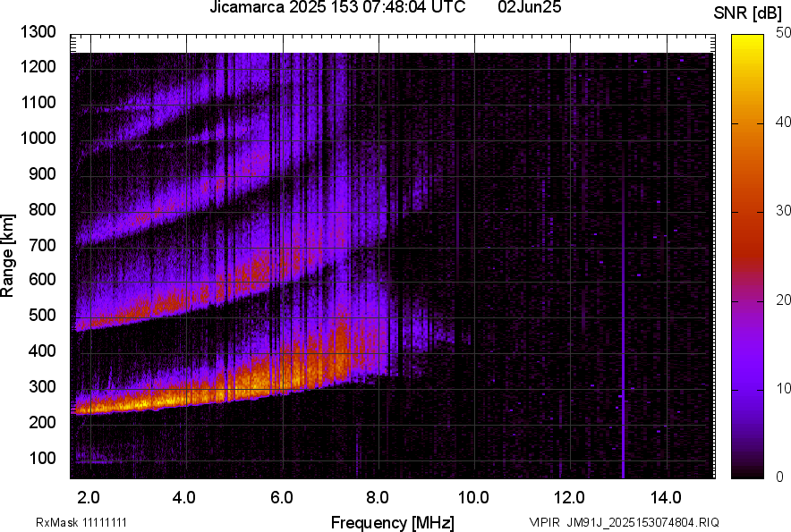Click the 1100 range tick label

pyautogui.click(x=38, y=102)
